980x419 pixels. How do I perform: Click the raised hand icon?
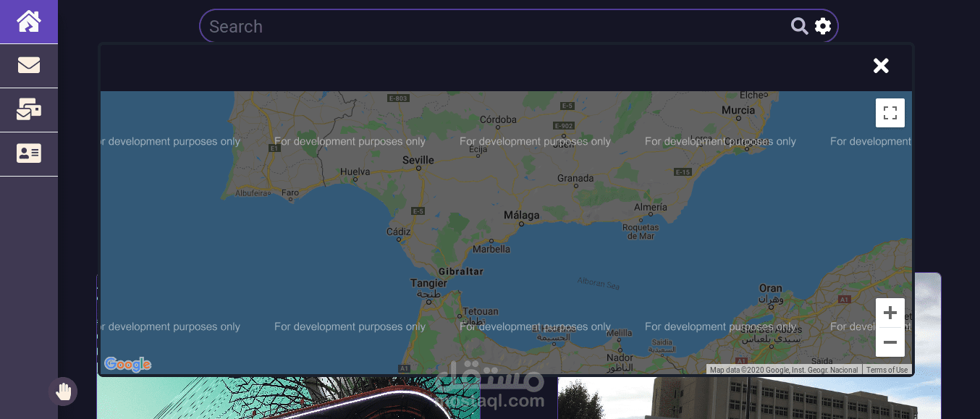[64, 392]
